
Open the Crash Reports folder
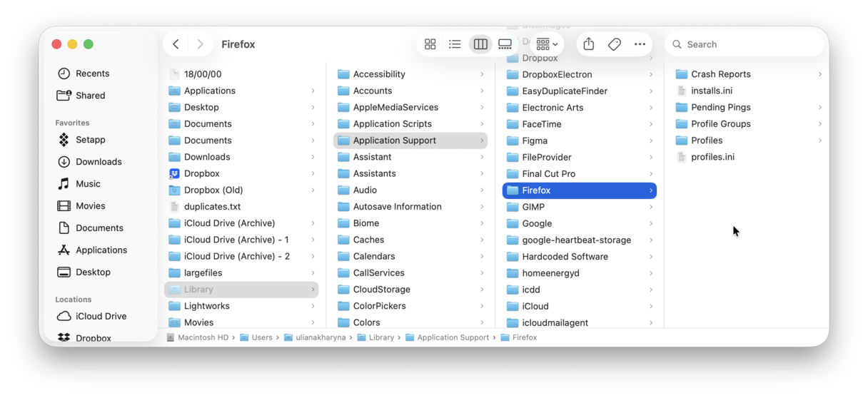[749, 74]
